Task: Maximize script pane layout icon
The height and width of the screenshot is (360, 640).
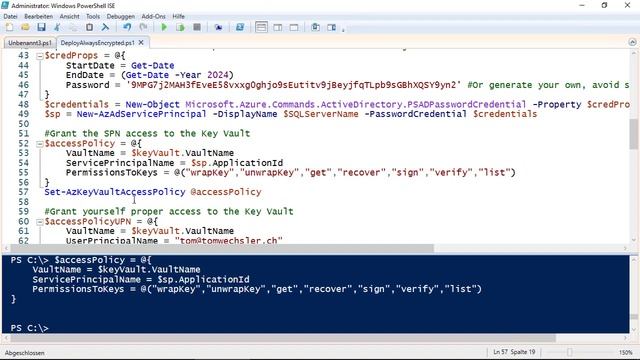Action: [x=294, y=27]
